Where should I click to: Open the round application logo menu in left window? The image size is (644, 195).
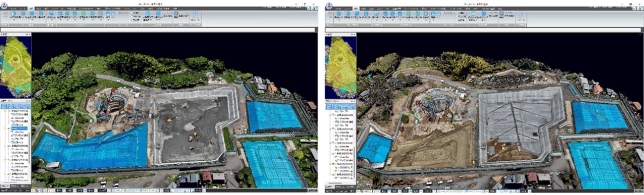click(x=4, y=6)
